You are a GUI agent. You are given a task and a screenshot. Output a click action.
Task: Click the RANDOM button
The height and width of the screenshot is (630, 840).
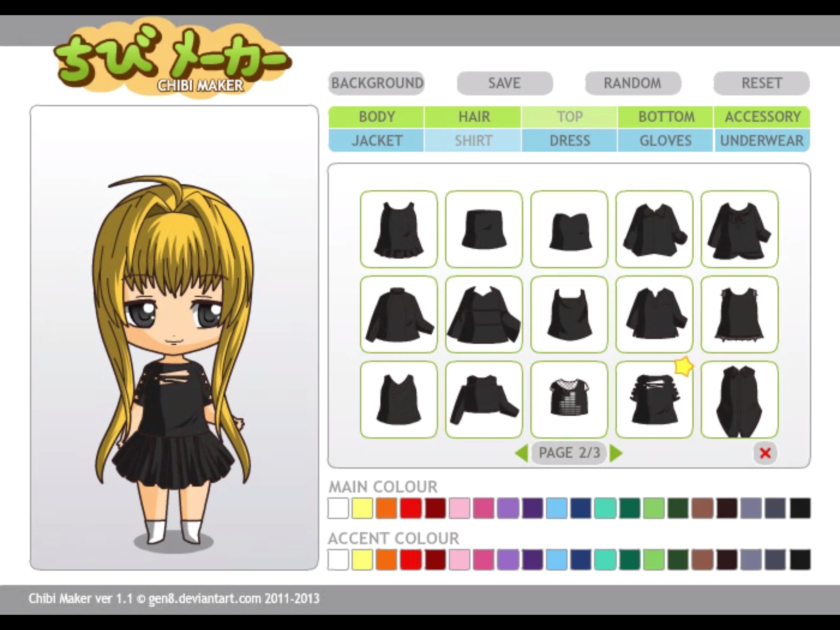click(632, 83)
